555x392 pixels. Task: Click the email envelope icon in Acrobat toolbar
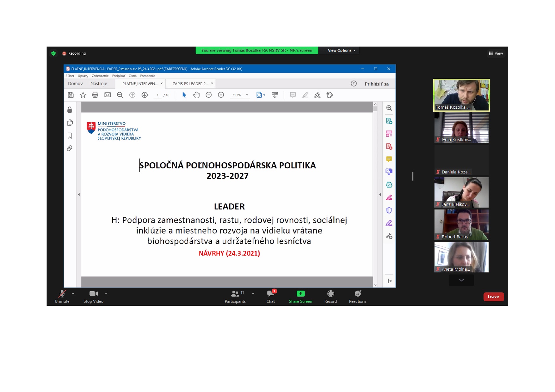click(108, 95)
